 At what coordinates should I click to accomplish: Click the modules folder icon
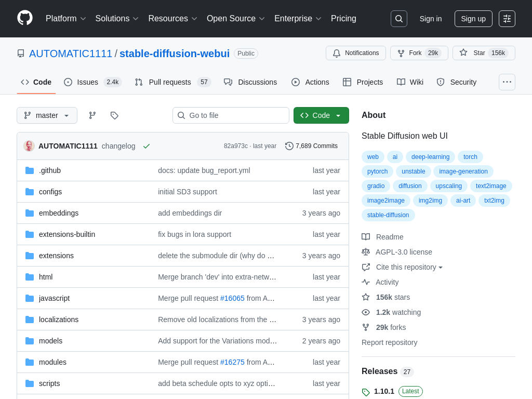(x=30, y=362)
